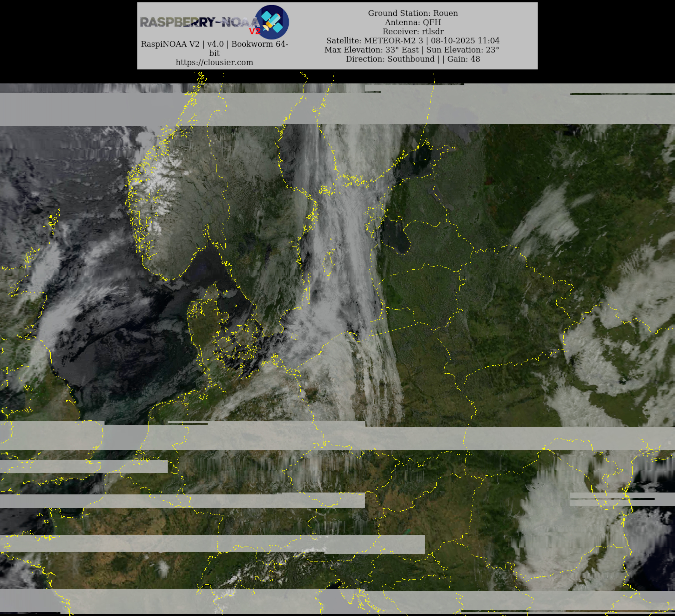This screenshot has height=616, width=675.
Task: Click the Ground Station: Rouen text
Action: pyautogui.click(x=413, y=13)
